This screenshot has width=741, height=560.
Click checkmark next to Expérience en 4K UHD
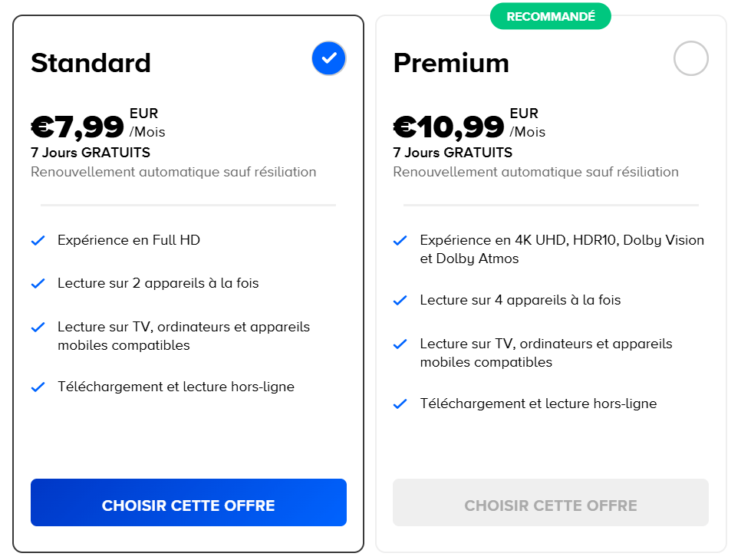tap(400, 241)
